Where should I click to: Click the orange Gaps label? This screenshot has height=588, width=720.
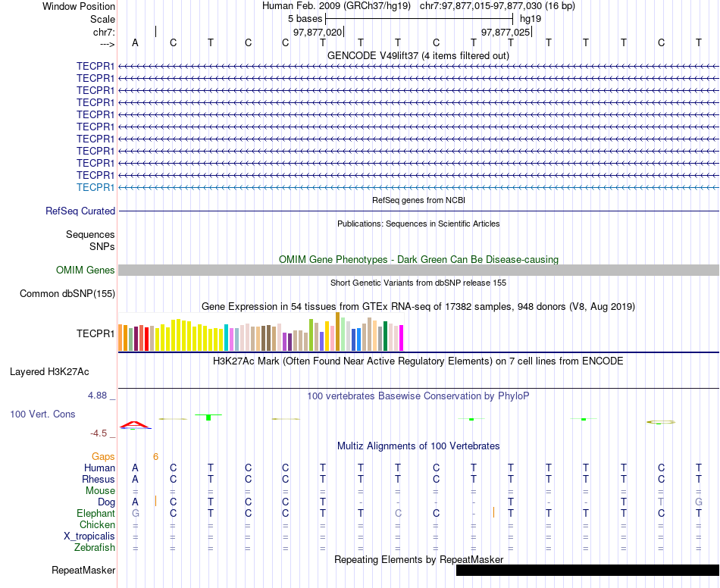103,456
